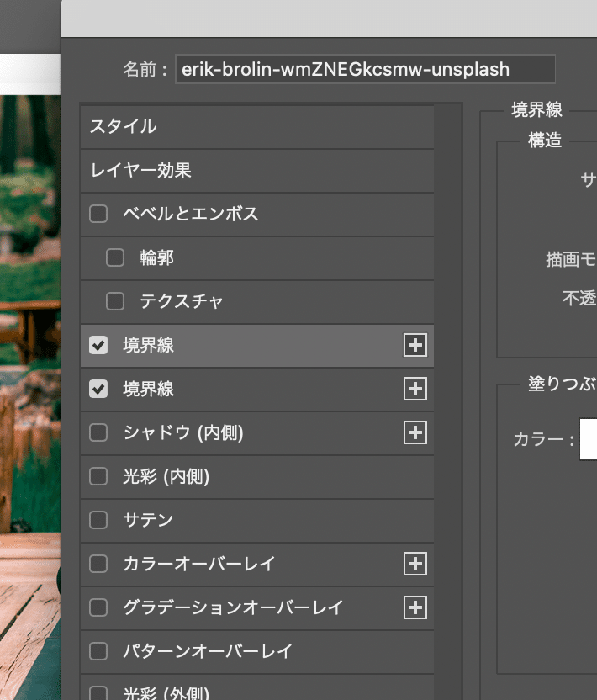The width and height of the screenshot is (597, 700).
Task: Uncheck the second, non-highlighted 境界線 checkbox
Action: click(x=98, y=389)
